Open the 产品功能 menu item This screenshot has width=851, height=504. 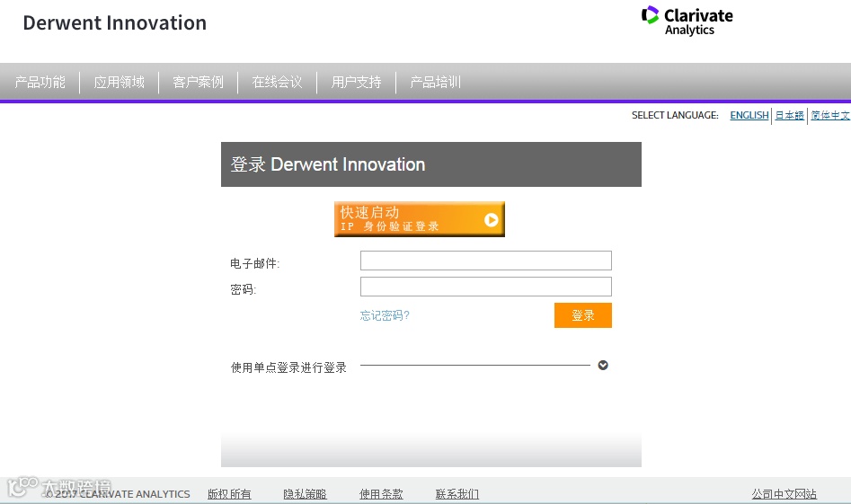point(40,82)
